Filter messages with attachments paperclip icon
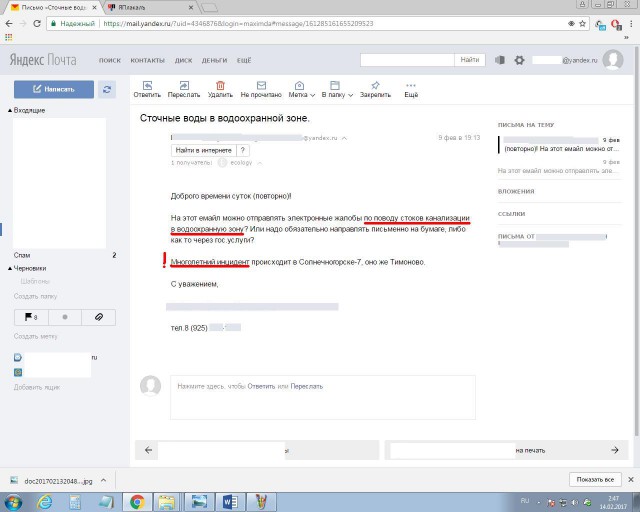This screenshot has width=640, height=512. (x=99, y=317)
